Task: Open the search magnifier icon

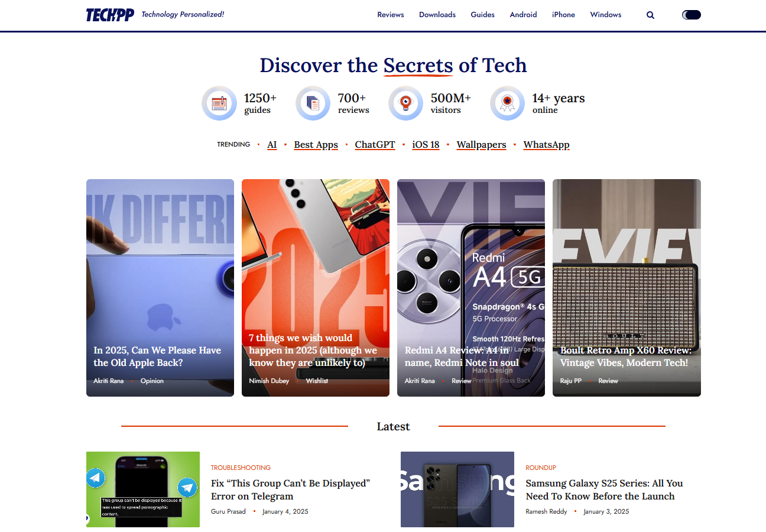Action: click(x=650, y=15)
